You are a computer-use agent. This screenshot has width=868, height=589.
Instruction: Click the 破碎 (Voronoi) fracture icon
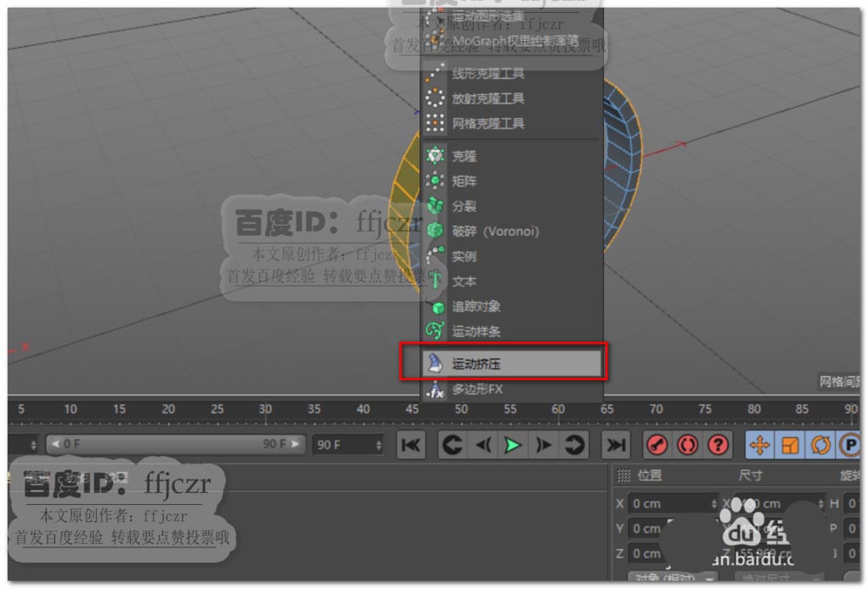click(435, 231)
